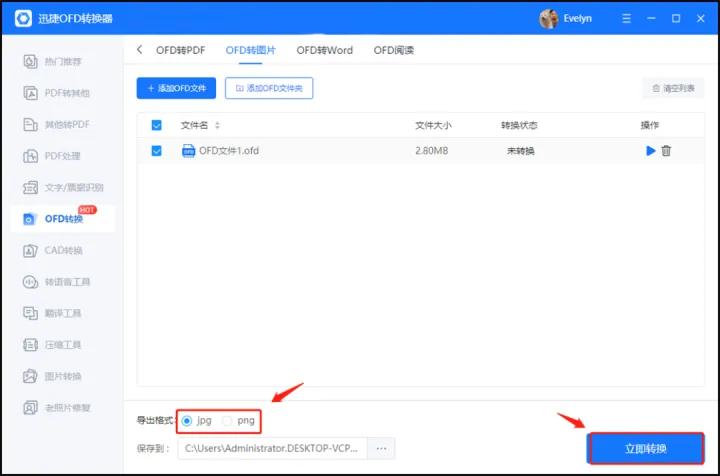The width and height of the screenshot is (720, 476).
Task: Click the Evelyn username
Action: tap(578, 18)
